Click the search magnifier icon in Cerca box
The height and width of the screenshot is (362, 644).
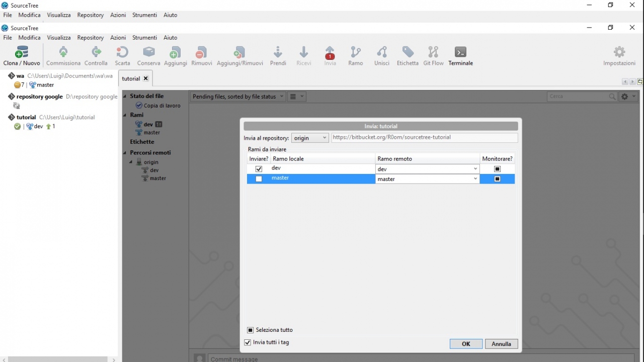[x=612, y=97]
